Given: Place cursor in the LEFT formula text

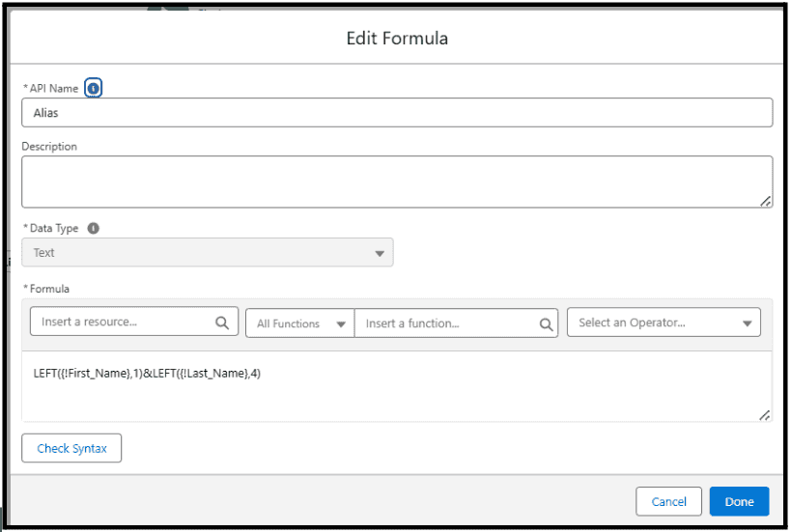Looking at the screenshot, I should tap(147, 373).
